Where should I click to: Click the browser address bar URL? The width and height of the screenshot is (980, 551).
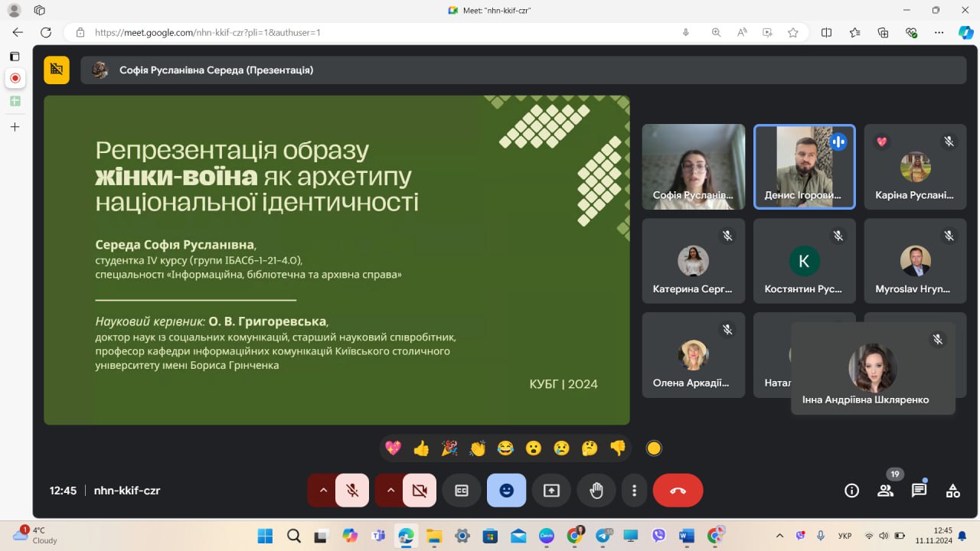pyautogui.click(x=207, y=32)
